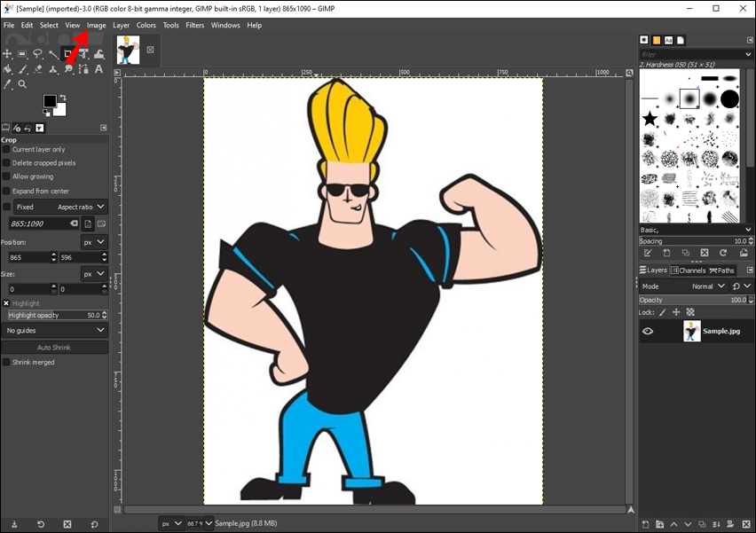Open the Image menu
Screen dimensions: 756x533
(x=96, y=25)
